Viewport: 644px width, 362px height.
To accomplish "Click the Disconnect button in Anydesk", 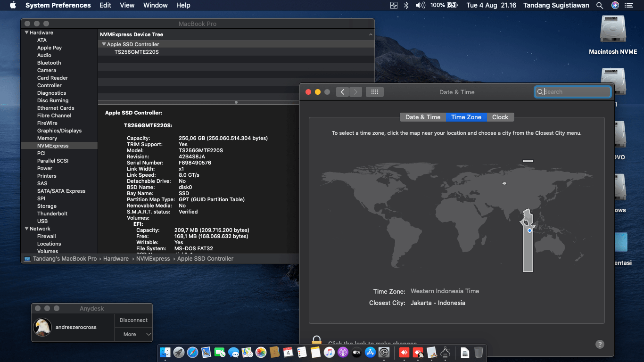I will tap(133, 320).
